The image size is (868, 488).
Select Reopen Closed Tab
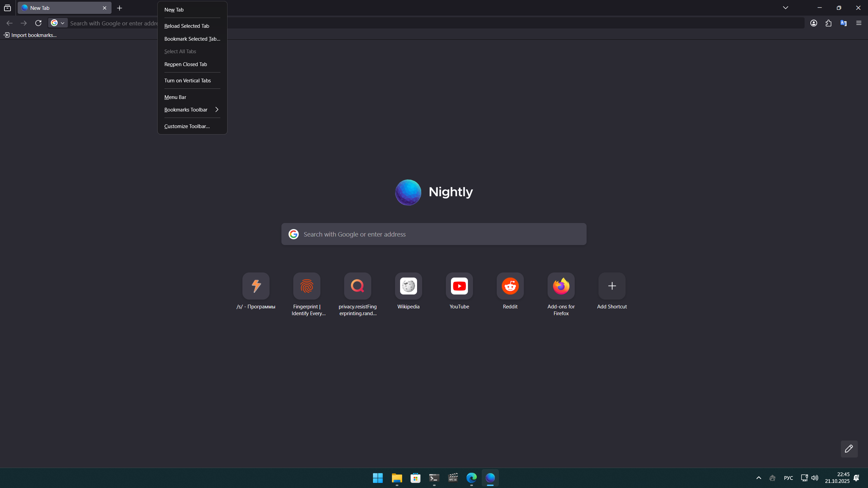point(185,64)
